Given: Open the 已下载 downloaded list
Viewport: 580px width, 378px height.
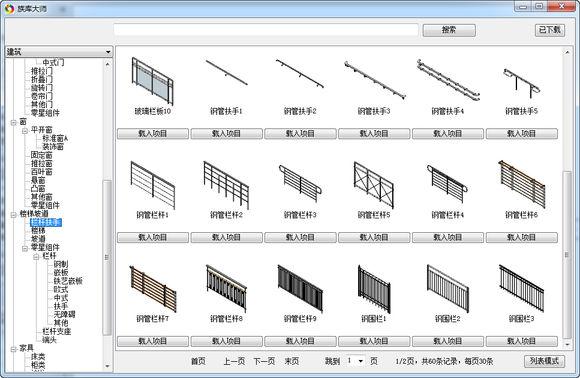Looking at the screenshot, I should pos(550,30).
